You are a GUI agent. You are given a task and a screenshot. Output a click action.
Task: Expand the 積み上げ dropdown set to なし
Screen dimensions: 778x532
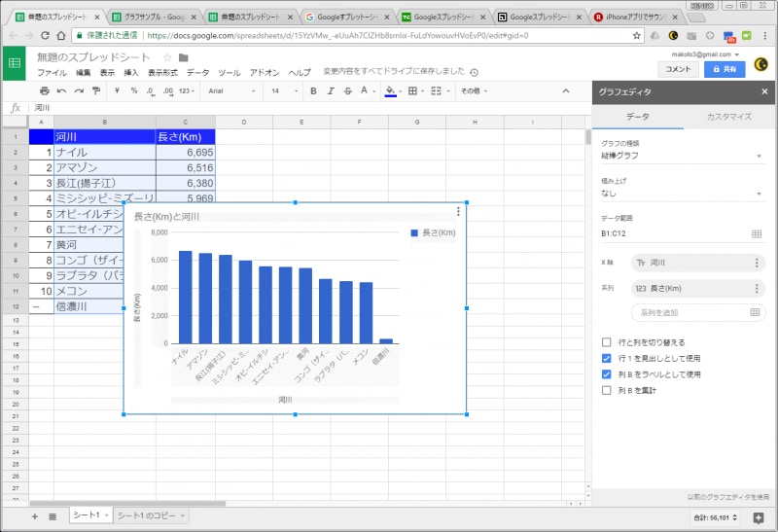click(x=681, y=194)
